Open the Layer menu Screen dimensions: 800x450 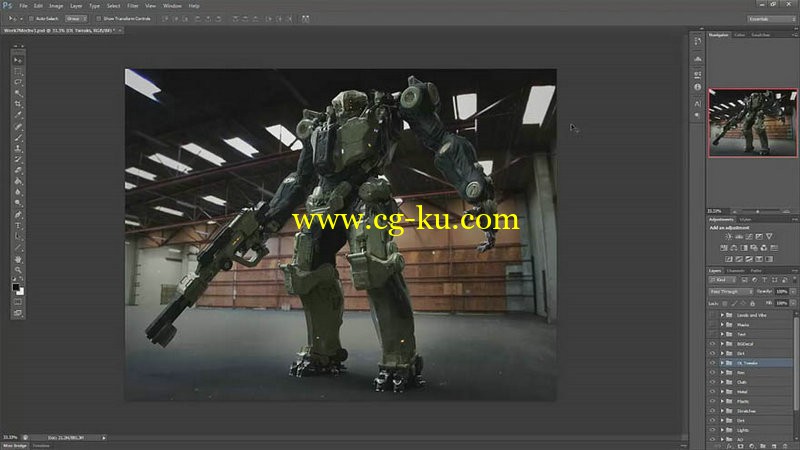coord(76,6)
